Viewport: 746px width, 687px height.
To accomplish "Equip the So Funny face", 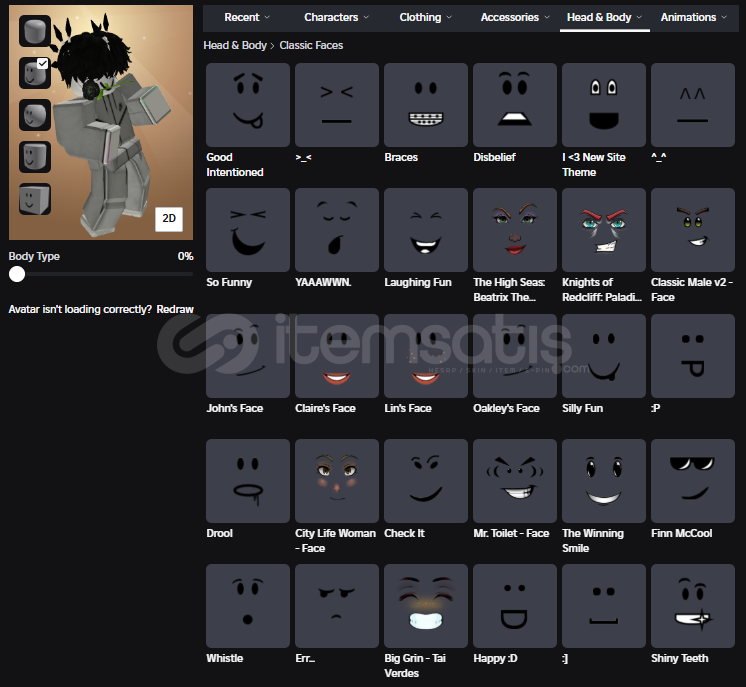I will [248, 230].
